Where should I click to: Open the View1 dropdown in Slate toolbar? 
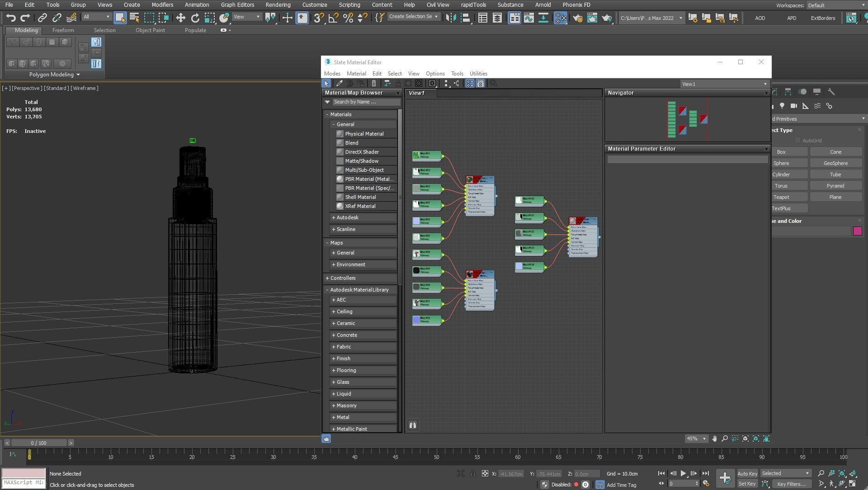click(x=725, y=84)
